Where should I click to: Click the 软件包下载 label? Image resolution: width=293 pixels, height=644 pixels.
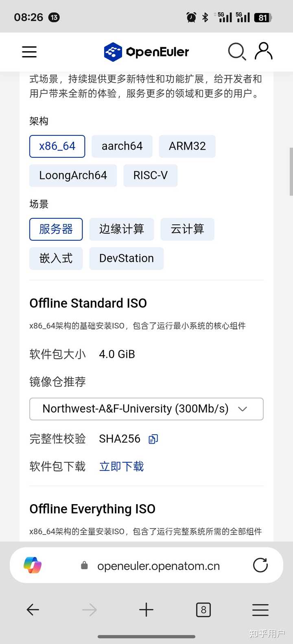(x=57, y=466)
